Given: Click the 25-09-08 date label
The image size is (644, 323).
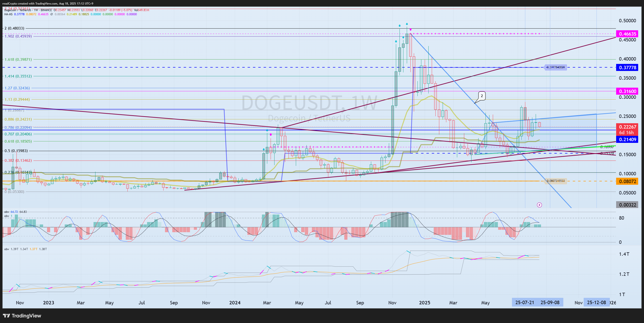Looking at the screenshot, I should [550, 302].
